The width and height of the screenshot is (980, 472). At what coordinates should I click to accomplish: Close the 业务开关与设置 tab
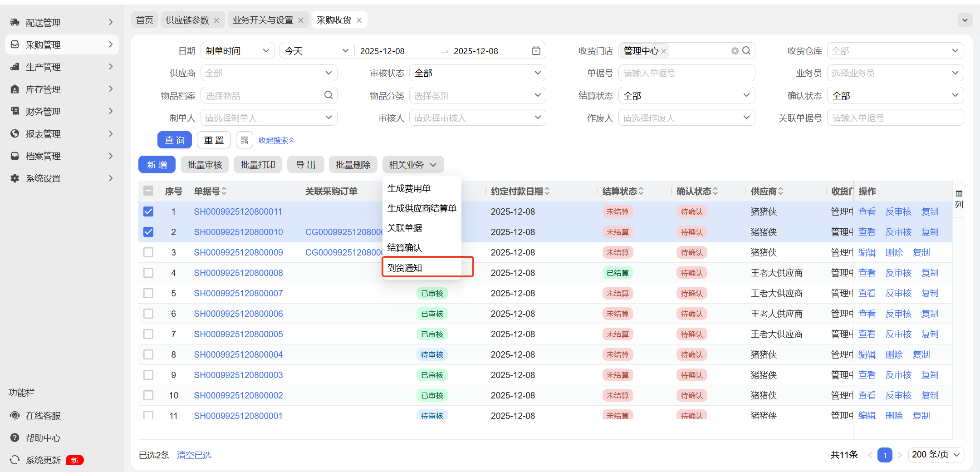pos(301,20)
